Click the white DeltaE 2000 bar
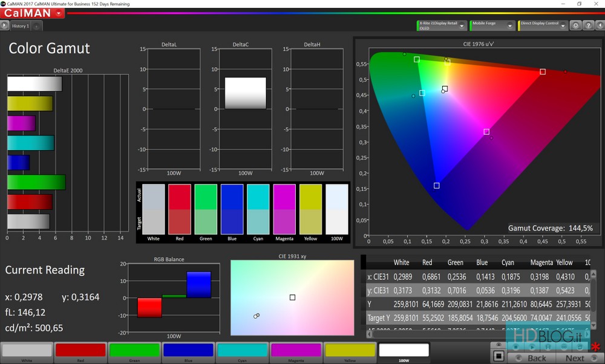This screenshot has width=605, height=364. pyautogui.click(x=34, y=83)
